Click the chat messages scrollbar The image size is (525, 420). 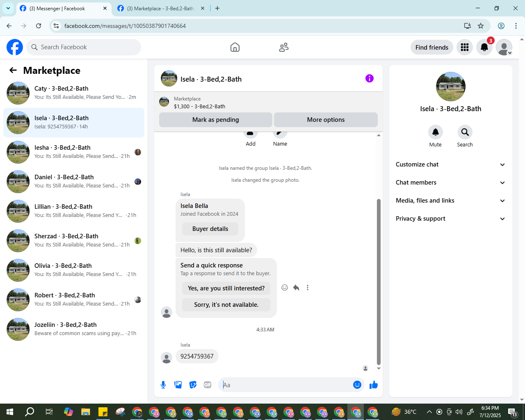[x=379, y=282]
